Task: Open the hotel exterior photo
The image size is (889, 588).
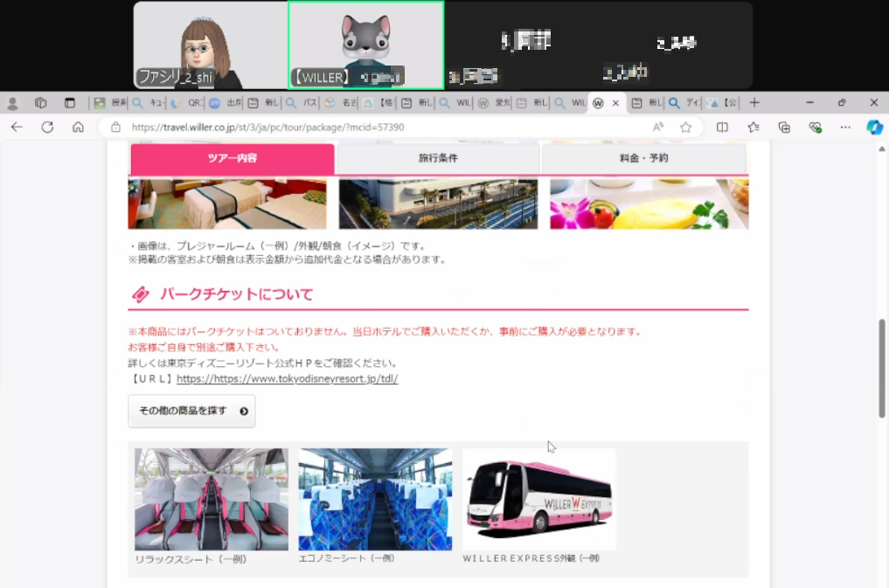Action: coord(438,204)
